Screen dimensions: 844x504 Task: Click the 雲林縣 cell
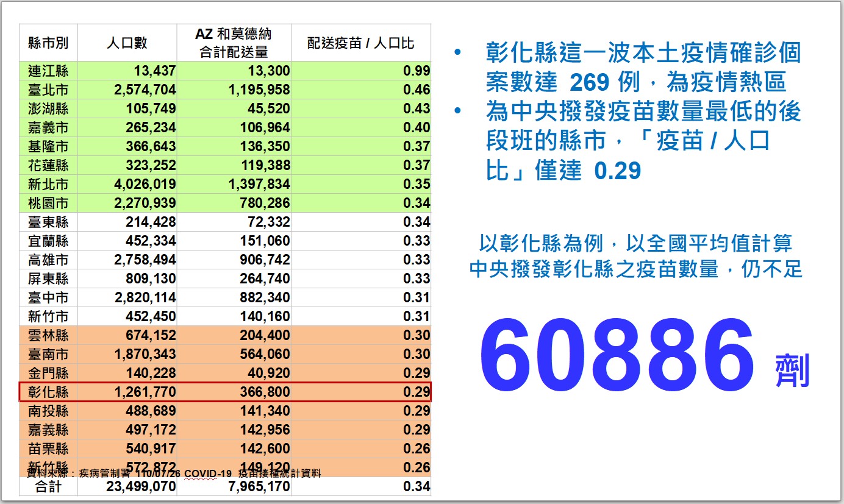click(x=48, y=335)
